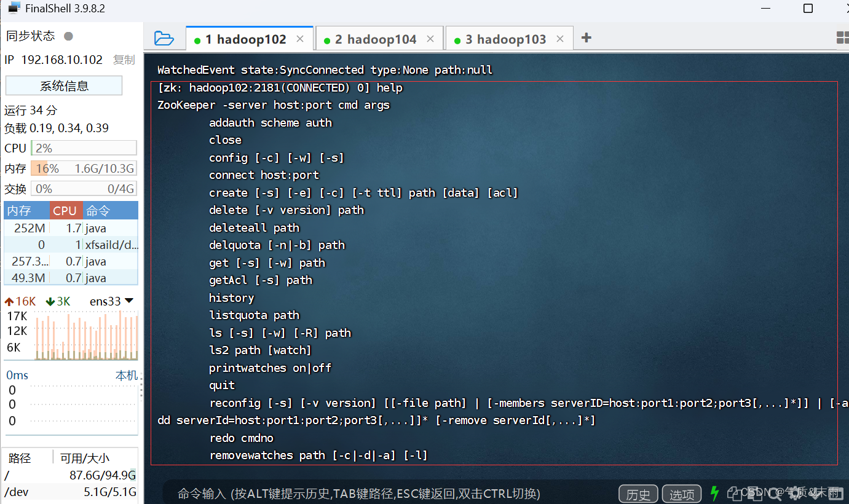Maximize the FinalShell window
The width and height of the screenshot is (849, 504).
808,8
